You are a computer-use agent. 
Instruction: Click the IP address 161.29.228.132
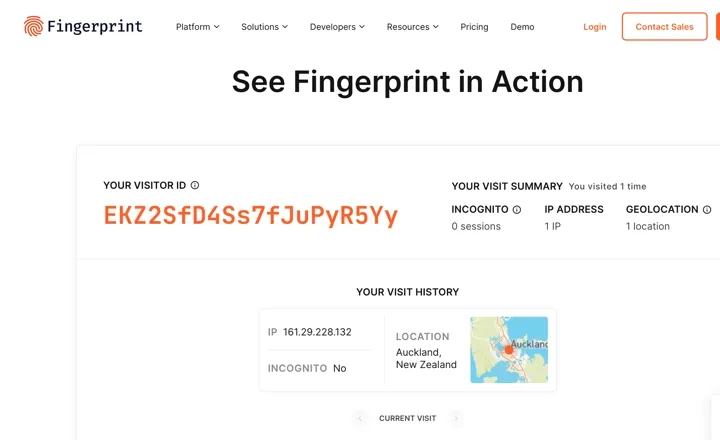click(x=317, y=332)
